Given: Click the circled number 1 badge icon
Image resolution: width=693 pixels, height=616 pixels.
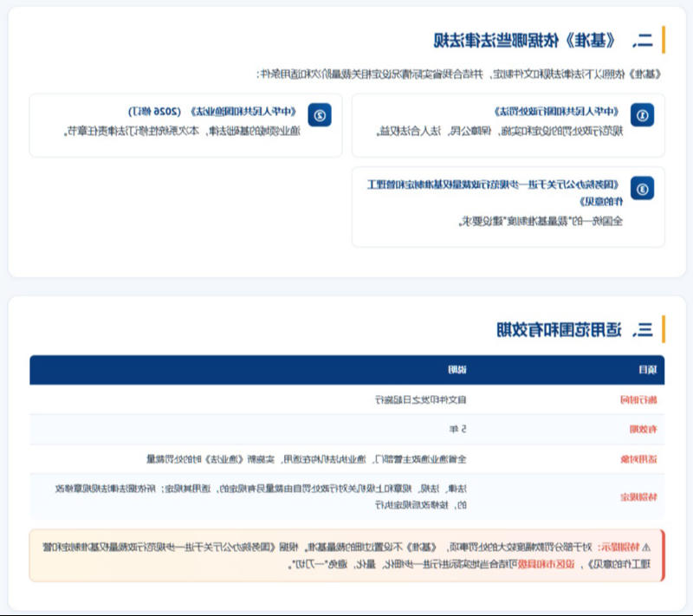Looking at the screenshot, I should [x=642, y=115].
